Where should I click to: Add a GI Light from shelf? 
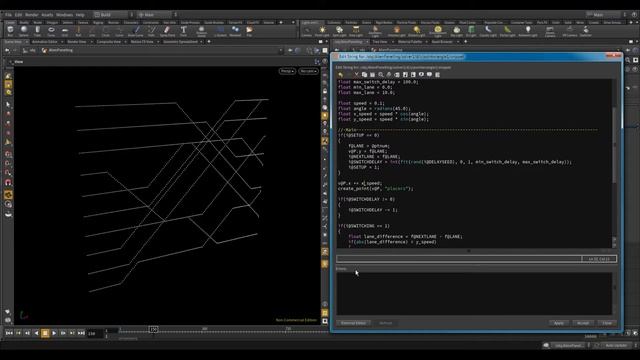(471, 31)
